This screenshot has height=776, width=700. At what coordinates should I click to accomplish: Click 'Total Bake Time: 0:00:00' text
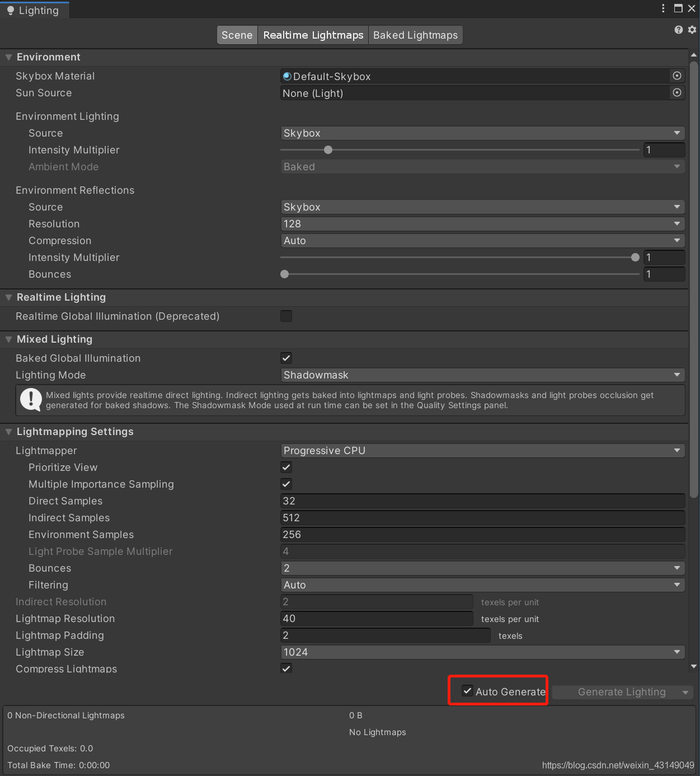tap(59, 765)
